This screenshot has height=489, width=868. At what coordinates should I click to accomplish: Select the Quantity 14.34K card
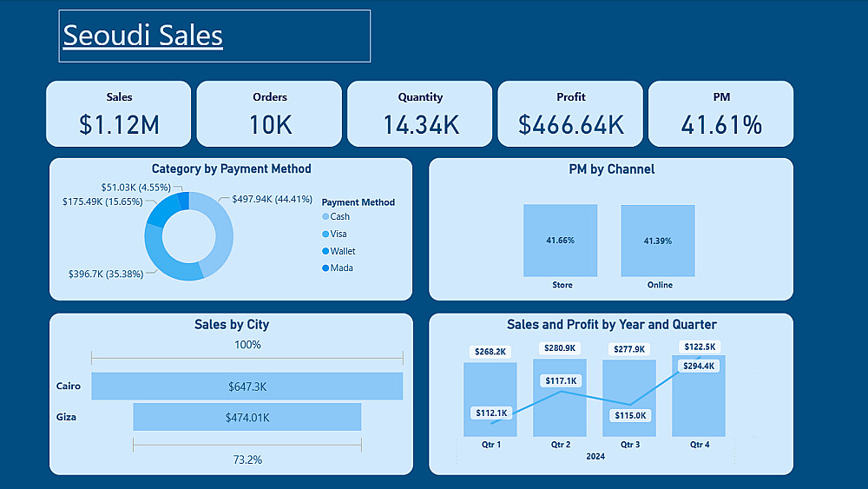[419, 114]
